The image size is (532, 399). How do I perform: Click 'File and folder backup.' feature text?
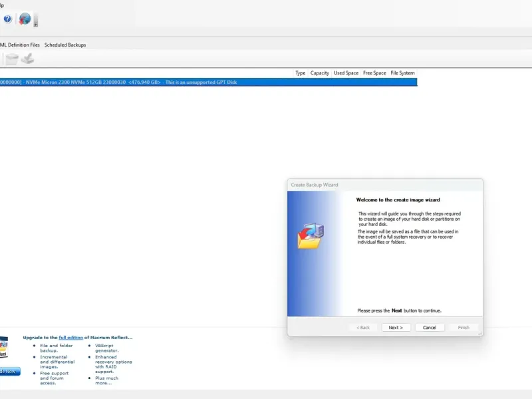coord(57,348)
